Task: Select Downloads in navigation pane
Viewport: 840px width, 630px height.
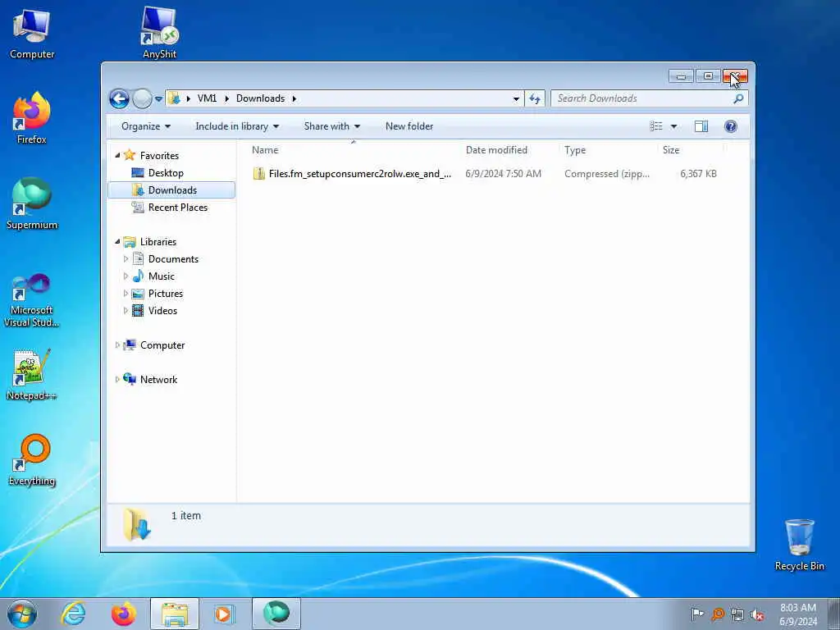Action: (x=171, y=190)
